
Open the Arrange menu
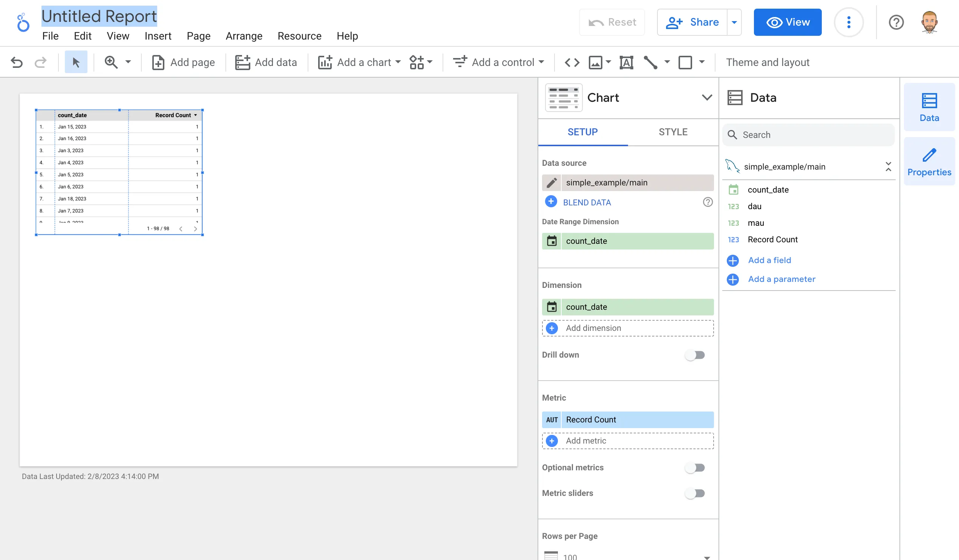244,36
